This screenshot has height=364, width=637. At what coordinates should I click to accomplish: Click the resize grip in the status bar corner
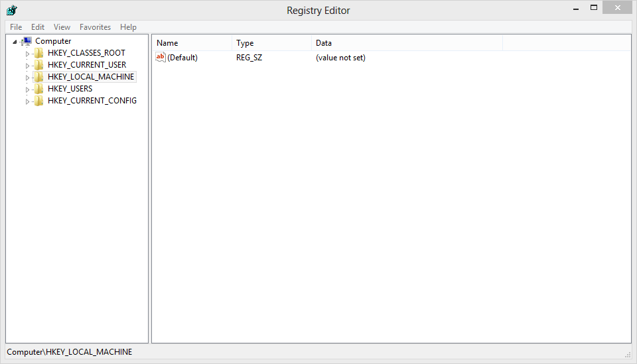(627, 354)
